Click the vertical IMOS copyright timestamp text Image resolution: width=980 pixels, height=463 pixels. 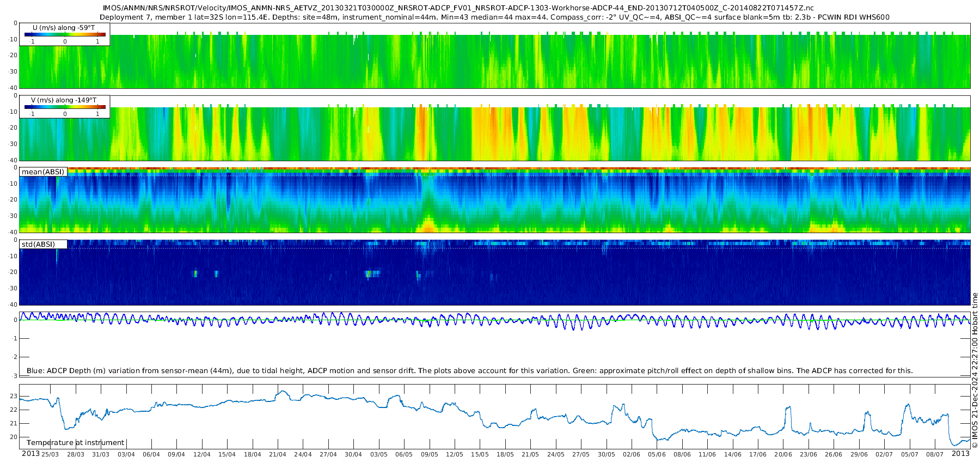click(975, 370)
